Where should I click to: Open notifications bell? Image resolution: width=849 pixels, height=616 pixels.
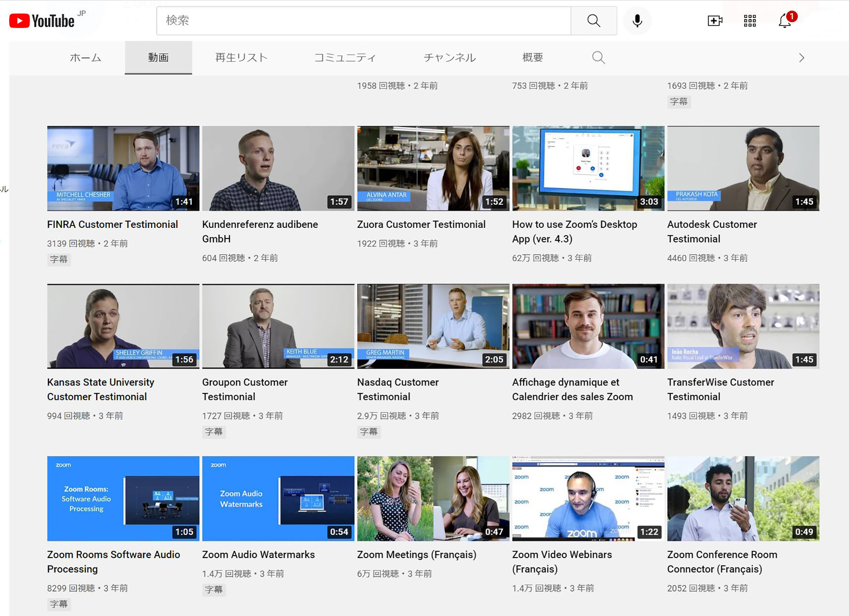pos(785,21)
